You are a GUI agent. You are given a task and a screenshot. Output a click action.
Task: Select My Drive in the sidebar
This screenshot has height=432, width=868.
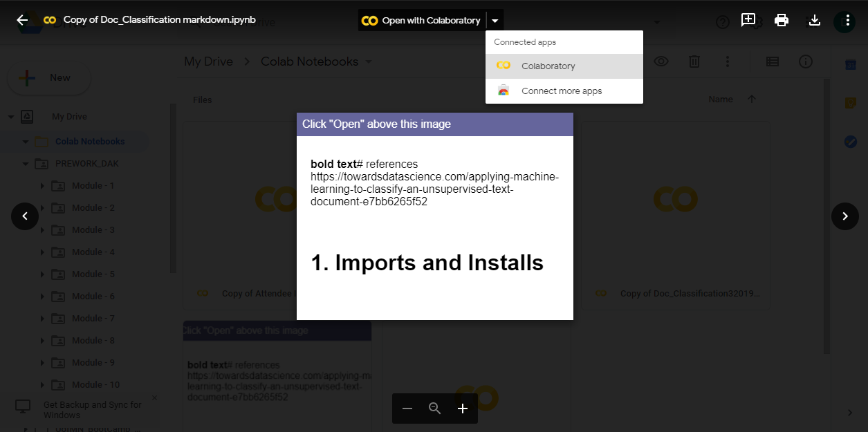coord(69,117)
